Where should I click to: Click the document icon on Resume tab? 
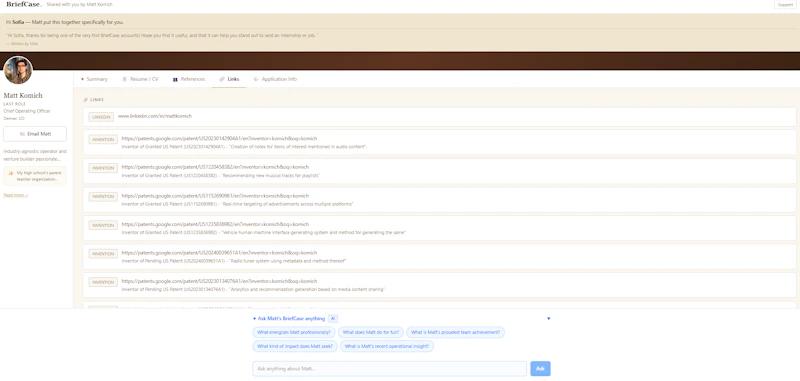[x=124, y=79]
